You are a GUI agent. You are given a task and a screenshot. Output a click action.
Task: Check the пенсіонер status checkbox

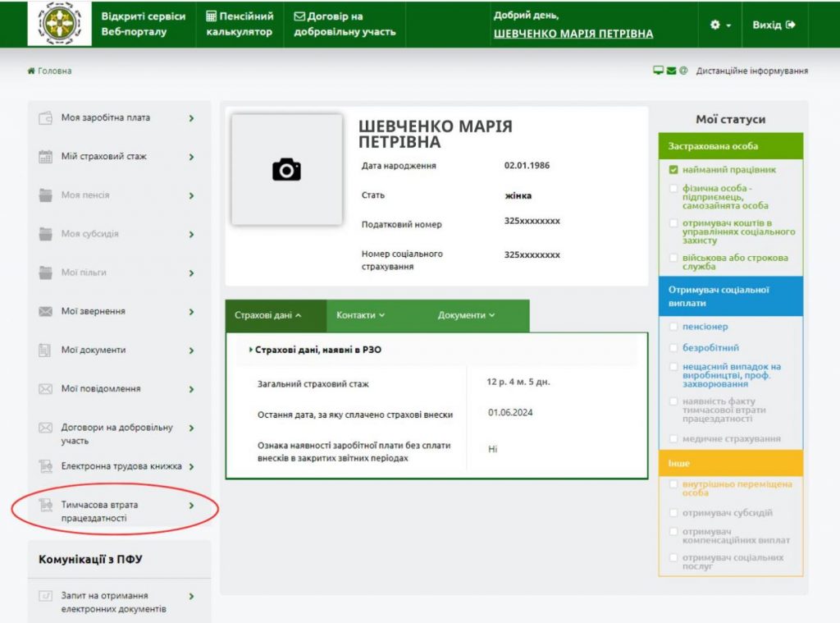pos(673,327)
